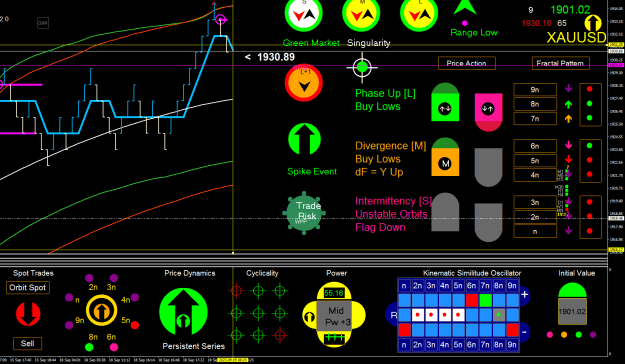The width and height of the screenshot is (625, 364).
Task: Select the n fractal level box
Action: point(535,231)
